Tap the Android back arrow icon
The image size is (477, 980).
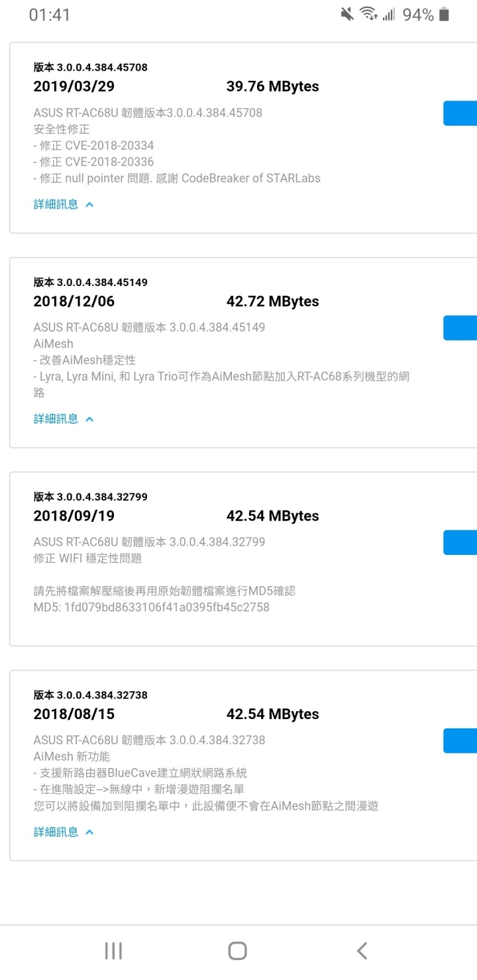[362, 951]
